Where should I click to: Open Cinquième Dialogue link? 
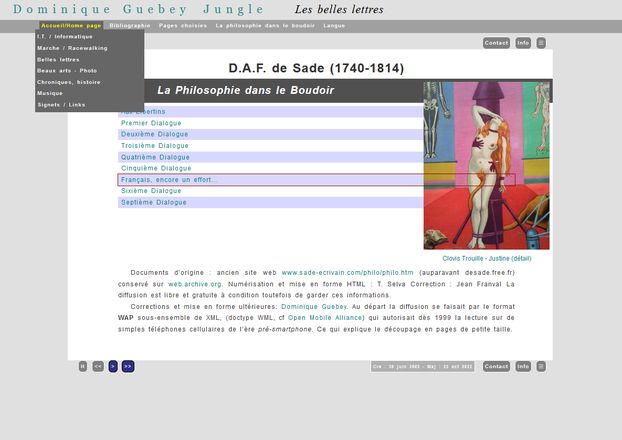(156, 168)
